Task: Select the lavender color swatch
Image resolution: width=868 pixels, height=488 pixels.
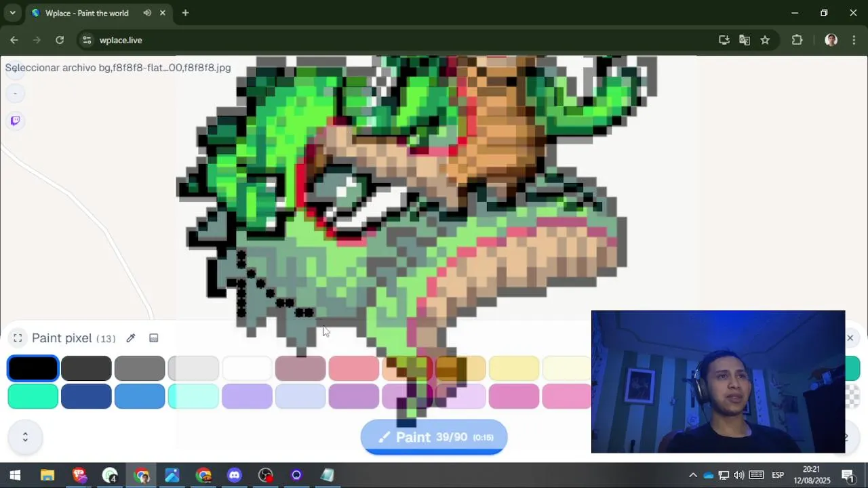Action: [247, 396]
